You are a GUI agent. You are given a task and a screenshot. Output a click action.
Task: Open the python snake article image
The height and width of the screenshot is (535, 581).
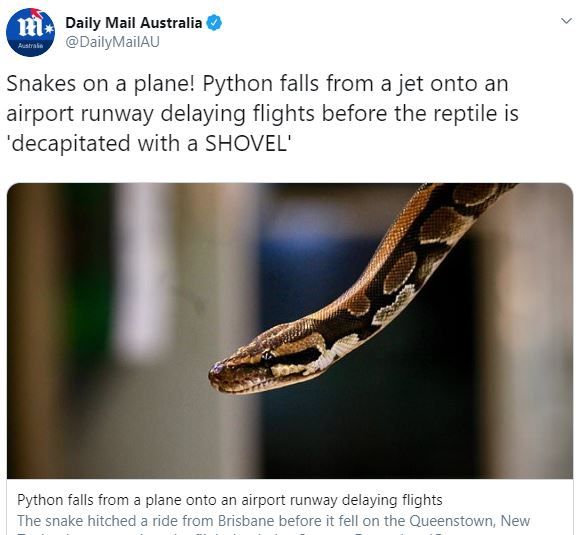tap(290, 331)
